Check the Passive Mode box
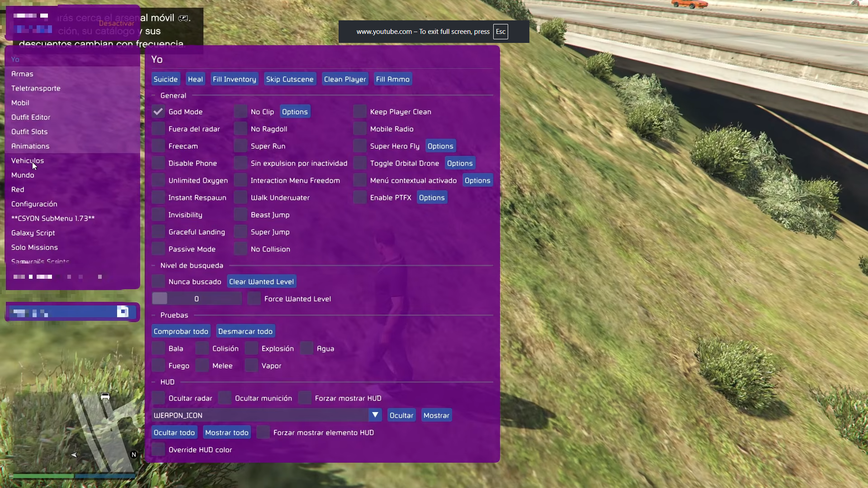The image size is (868, 488). point(158,249)
